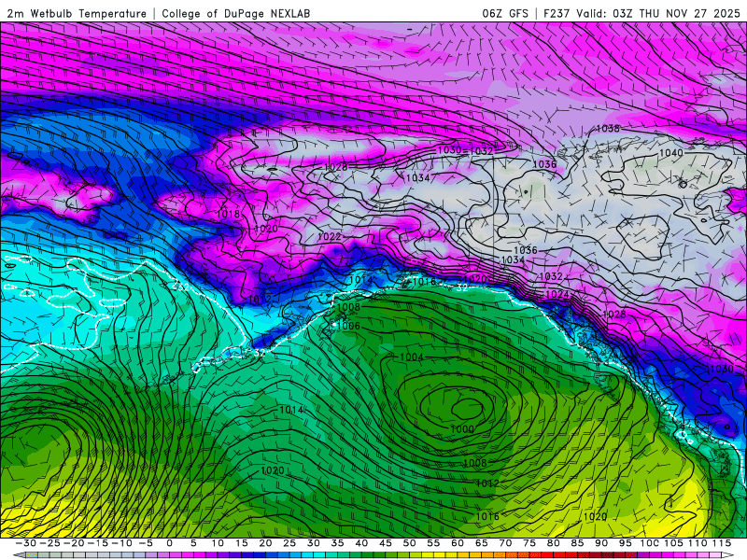Click the 1018 isobar label

point(228,214)
